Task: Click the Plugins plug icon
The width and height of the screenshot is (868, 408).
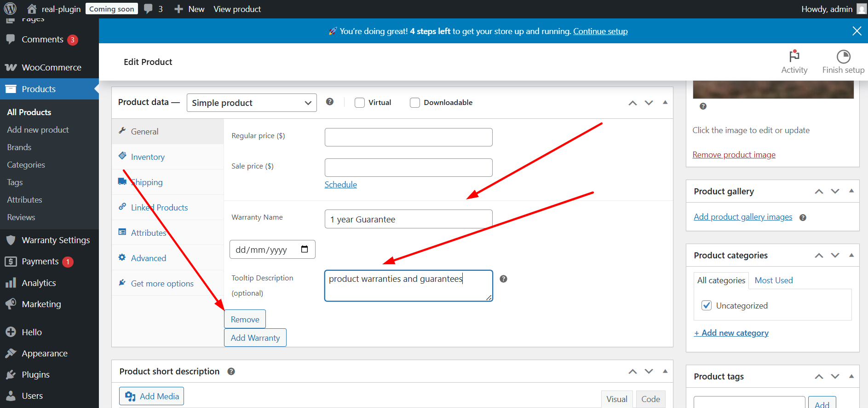Action: (11, 374)
